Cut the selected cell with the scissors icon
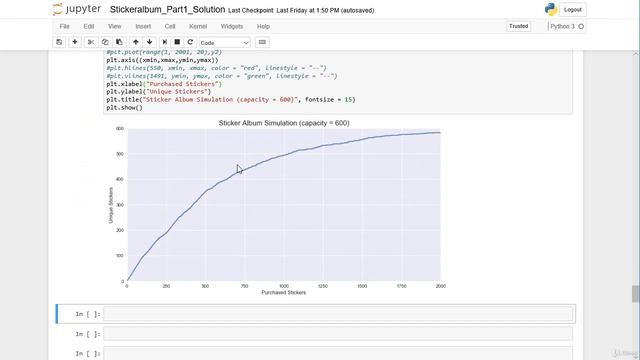The width and height of the screenshot is (640, 360). pyautogui.click(x=91, y=42)
